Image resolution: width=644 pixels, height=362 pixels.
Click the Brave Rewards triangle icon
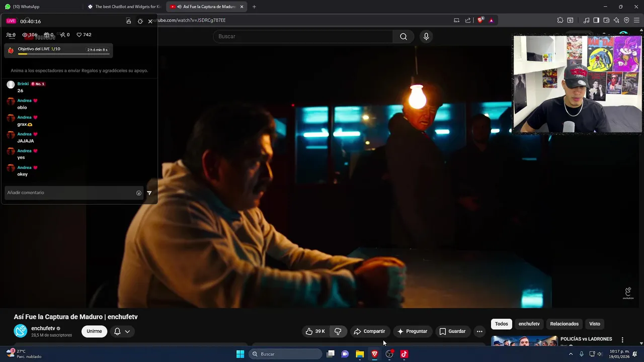(491, 20)
